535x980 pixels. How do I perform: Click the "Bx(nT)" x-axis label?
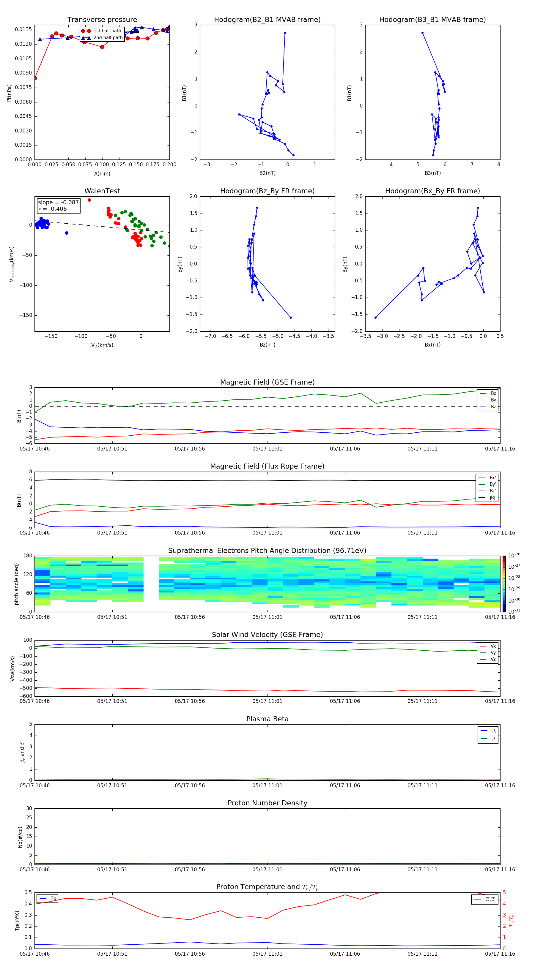pos(432,345)
